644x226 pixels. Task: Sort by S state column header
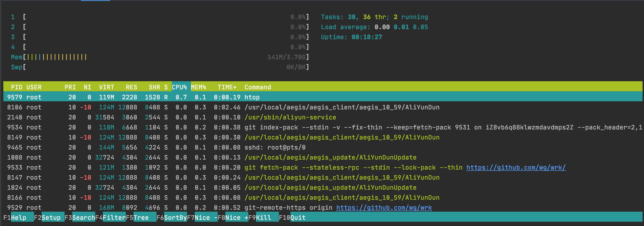tap(166, 87)
